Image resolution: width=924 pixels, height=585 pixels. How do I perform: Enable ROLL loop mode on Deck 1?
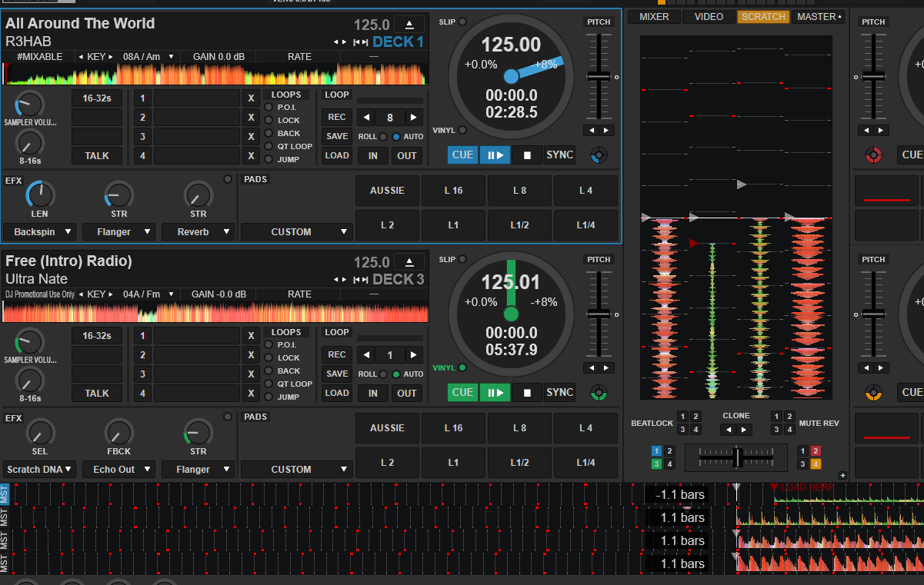(382, 137)
